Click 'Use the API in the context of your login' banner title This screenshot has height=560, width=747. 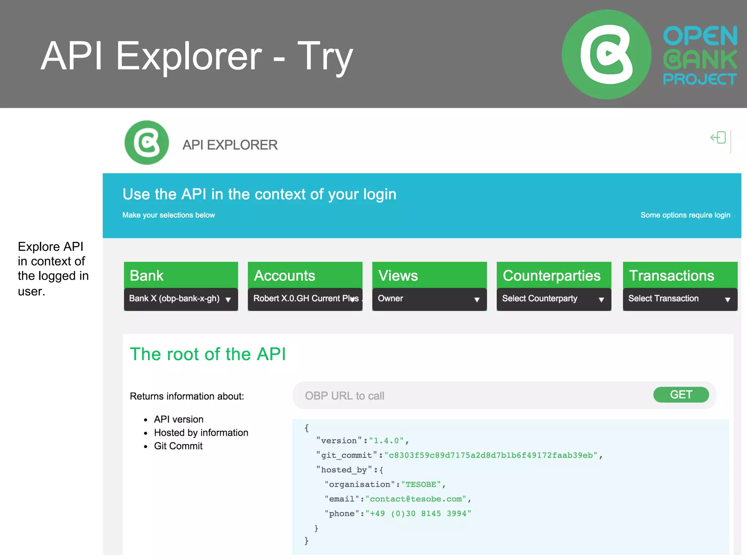pyautogui.click(x=259, y=194)
